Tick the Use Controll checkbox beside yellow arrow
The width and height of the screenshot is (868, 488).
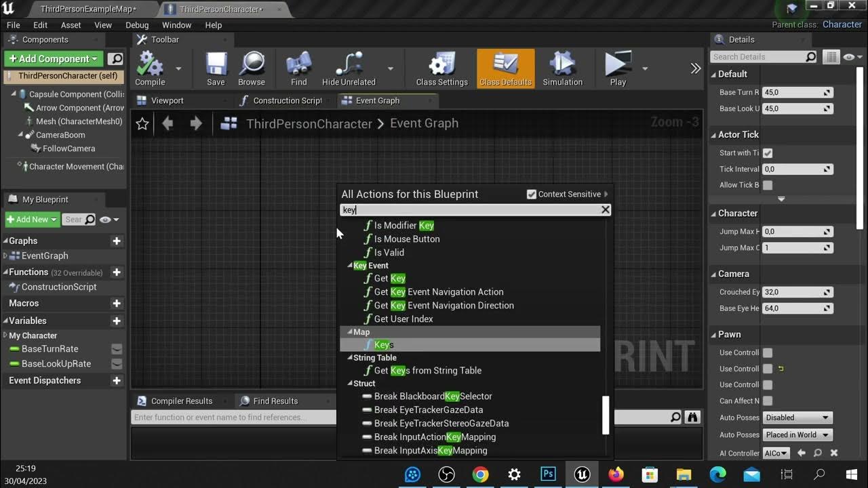[x=768, y=369]
